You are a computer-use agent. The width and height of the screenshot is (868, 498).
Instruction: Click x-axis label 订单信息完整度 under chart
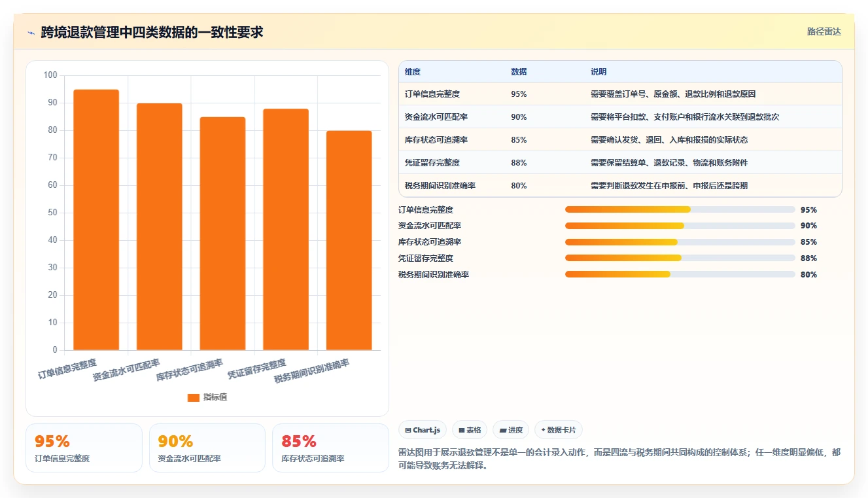point(67,369)
